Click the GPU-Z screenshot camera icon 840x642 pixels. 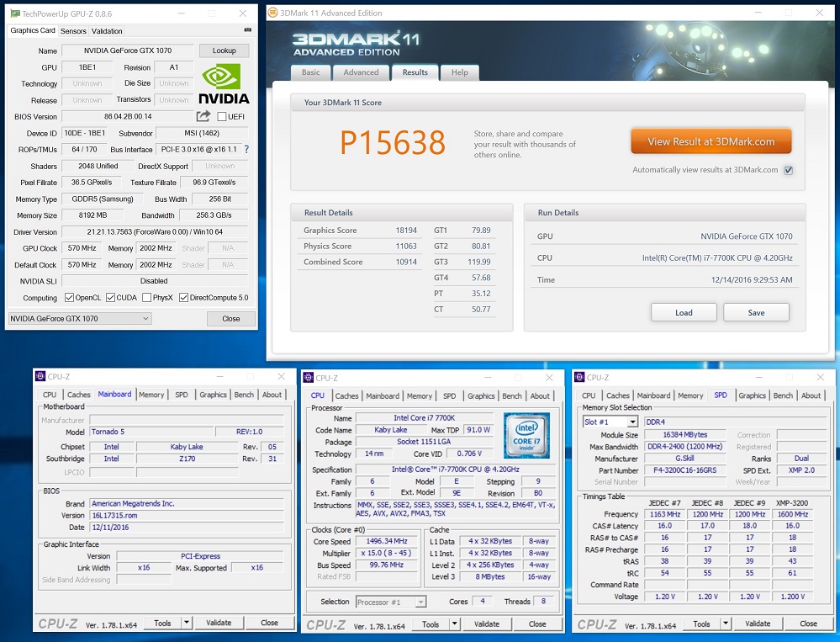[x=246, y=31]
